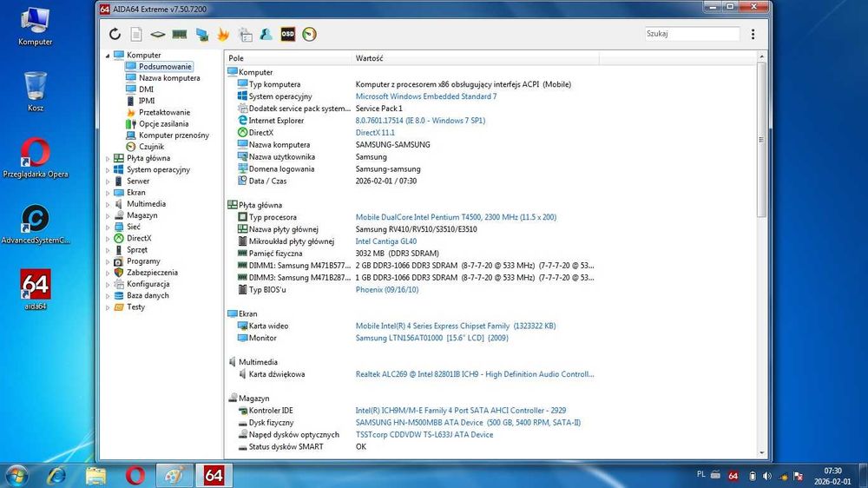Open the Kosz desktop icon
Screen dimensions: 868x488
tap(36, 91)
